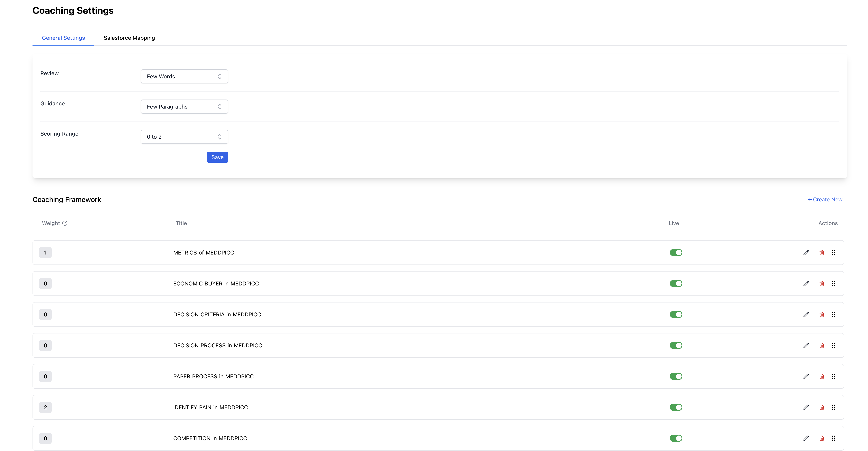Click the DECISION PROCESS in MEDDPICC title
Viewport: 868px width, 451px height.
[218, 345]
